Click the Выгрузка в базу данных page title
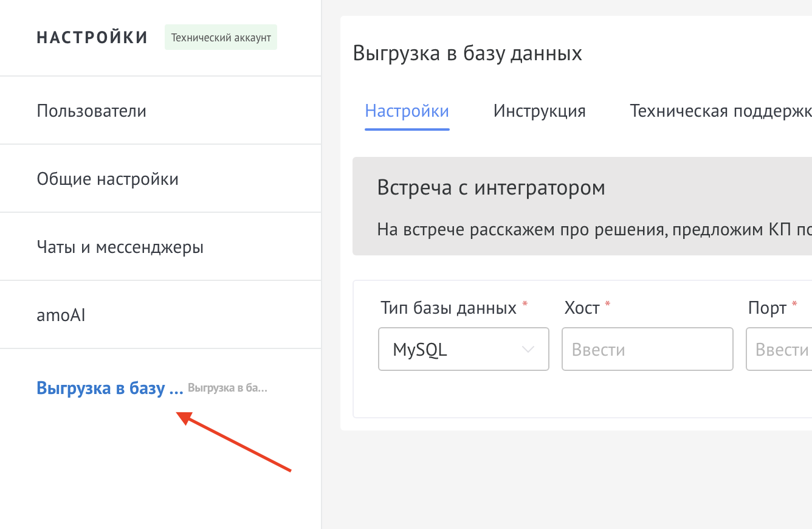Screen dimensions: 812x529 [x=467, y=54]
